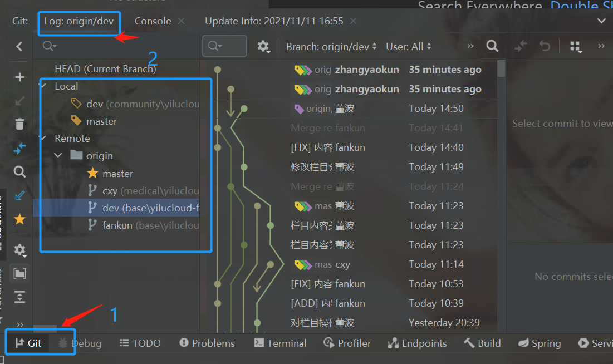Open the Branch: origin/dev filter dropdown
This screenshot has height=364, width=613.
tap(331, 47)
